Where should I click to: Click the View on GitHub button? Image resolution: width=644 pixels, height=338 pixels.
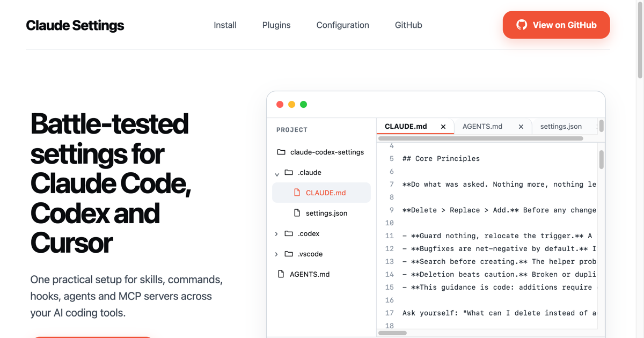pyautogui.click(x=556, y=25)
